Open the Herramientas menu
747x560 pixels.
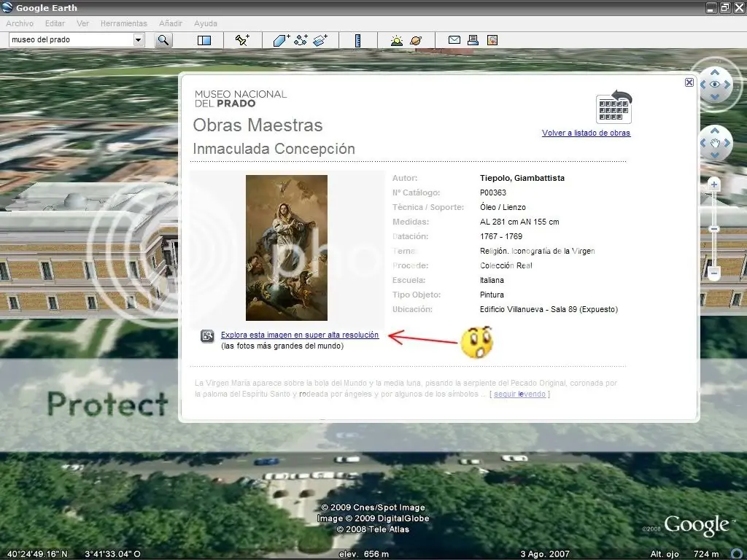coord(124,23)
